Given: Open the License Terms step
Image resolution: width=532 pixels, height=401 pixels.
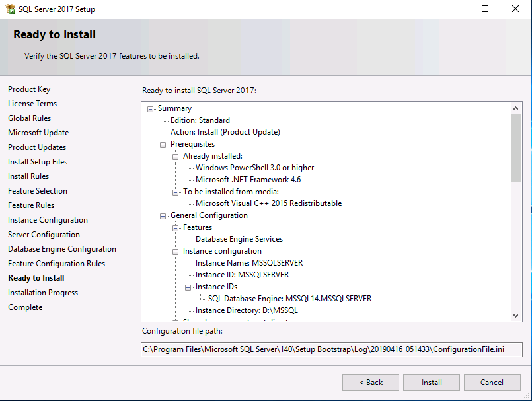Looking at the screenshot, I should pos(32,104).
